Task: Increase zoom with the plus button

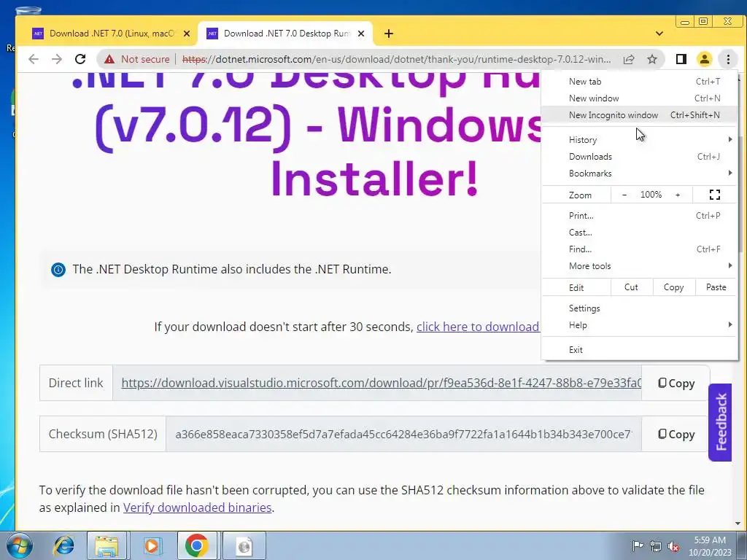Action: click(x=678, y=195)
